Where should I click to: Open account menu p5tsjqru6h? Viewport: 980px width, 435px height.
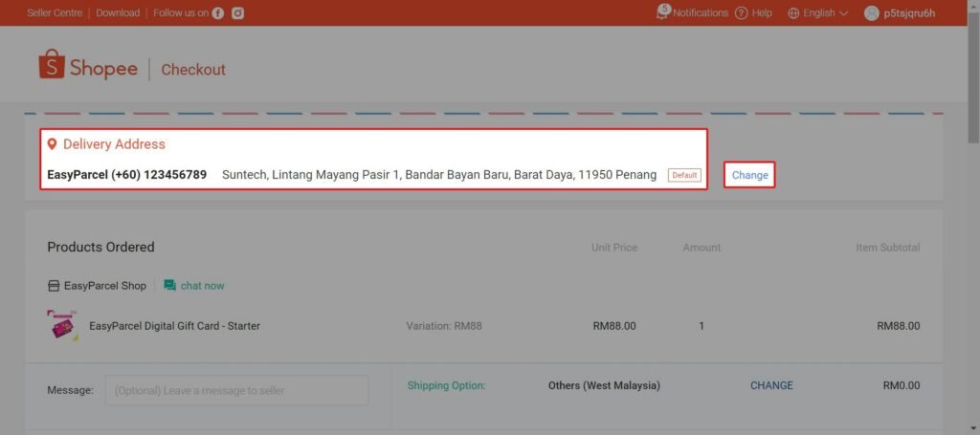pyautogui.click(x=909, y=13)
